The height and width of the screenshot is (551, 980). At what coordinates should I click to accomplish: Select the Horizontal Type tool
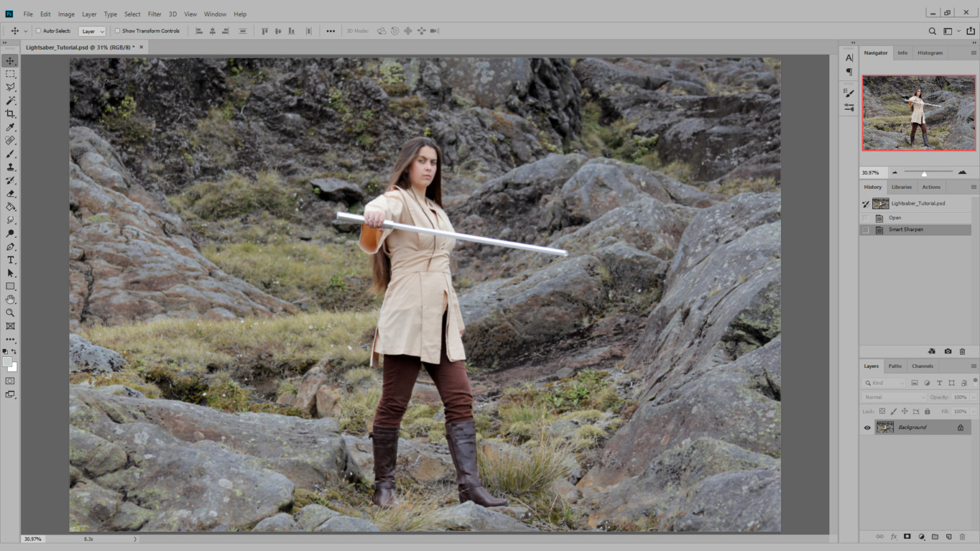click(x=10, y=259)
